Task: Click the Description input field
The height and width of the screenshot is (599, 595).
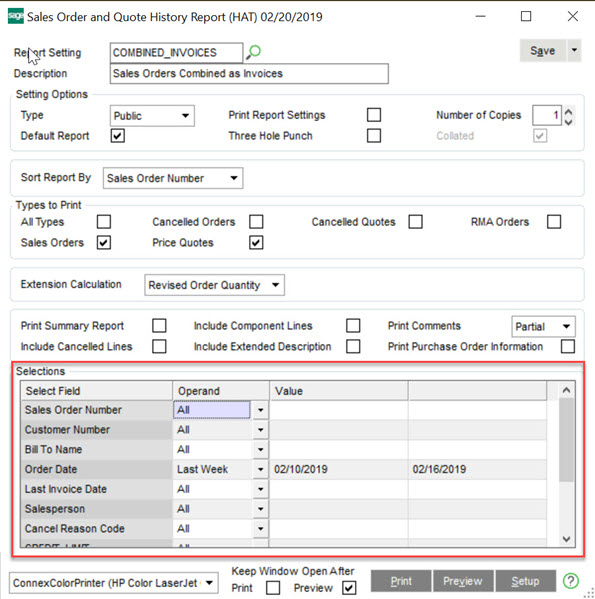Action: tap(249, 73)
